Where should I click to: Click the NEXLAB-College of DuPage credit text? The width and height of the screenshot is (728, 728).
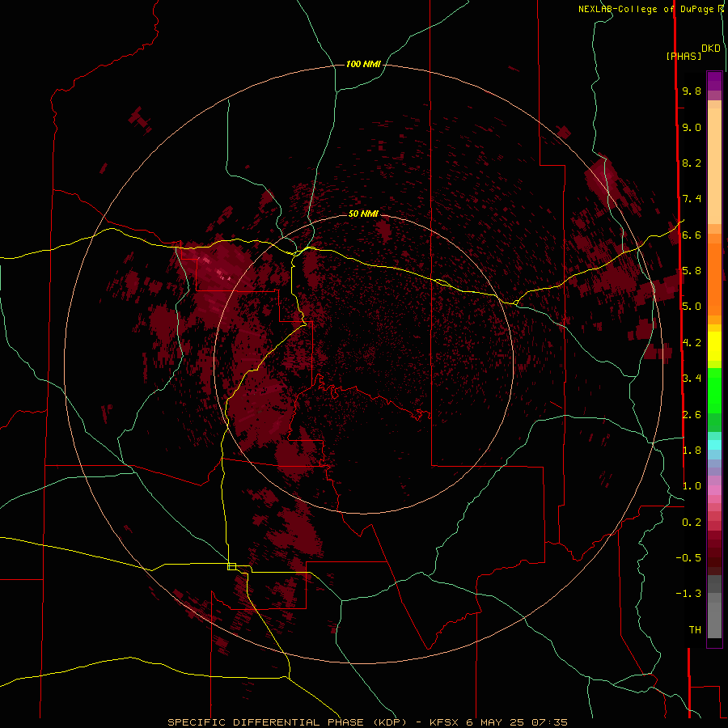[x=645, y=9]
